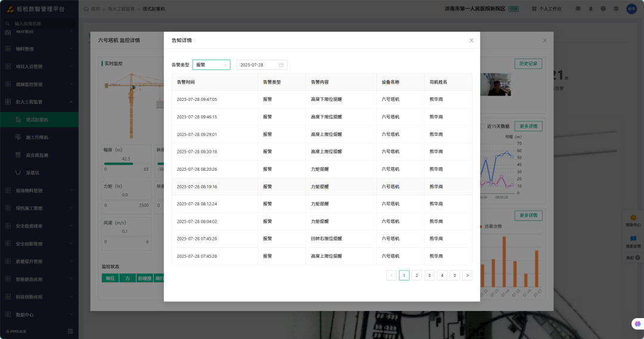The height and width of the screenshot is (339, 644).
Task: Click the 施工升降机 elevator icon
Action: [x=18, y=137]
